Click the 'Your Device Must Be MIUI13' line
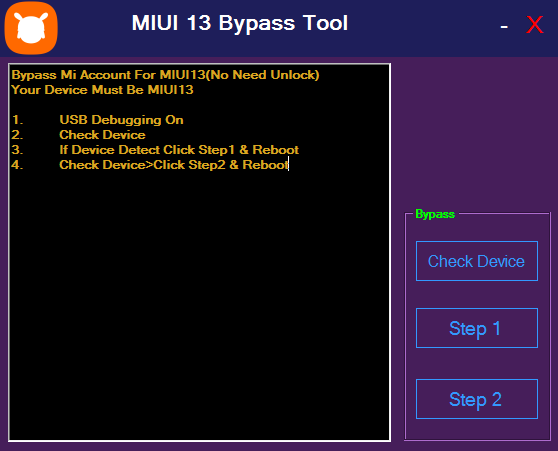This screenshot has width=558, height=451. point(102,90)
